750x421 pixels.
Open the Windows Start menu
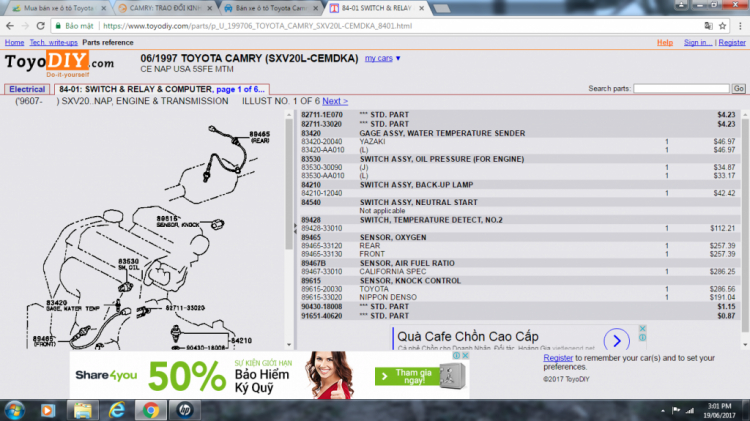tap(15, 410)
